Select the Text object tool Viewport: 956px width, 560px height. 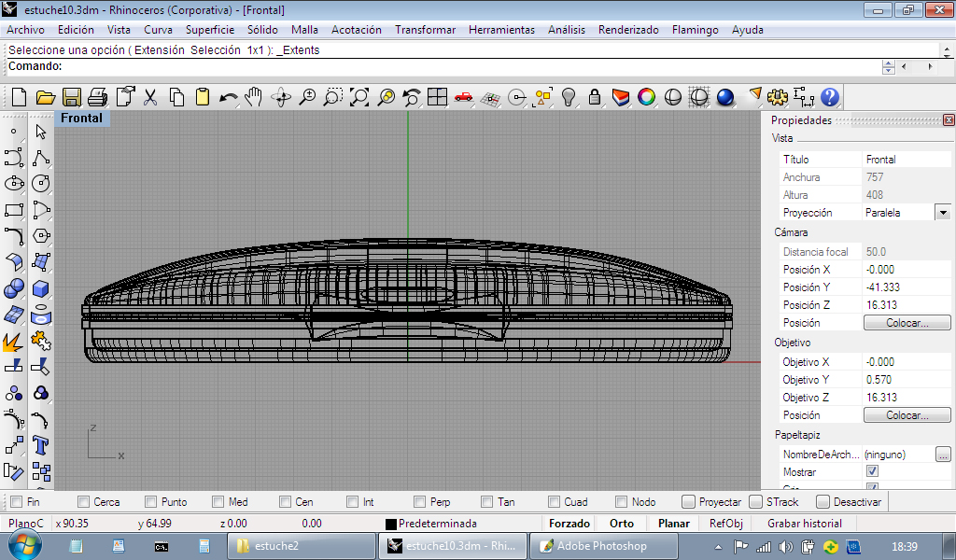(40, 443)
